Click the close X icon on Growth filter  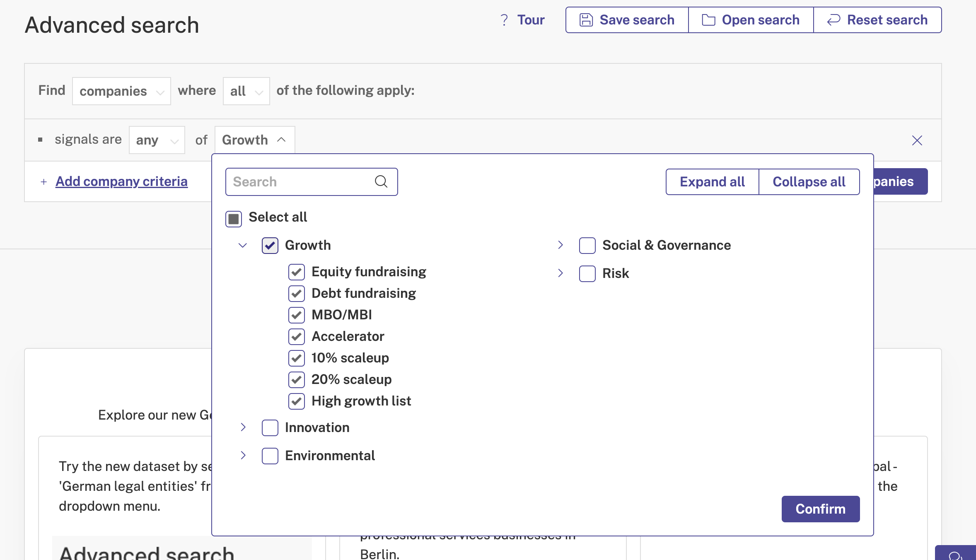pyautogui.click(x=917, y=141)
